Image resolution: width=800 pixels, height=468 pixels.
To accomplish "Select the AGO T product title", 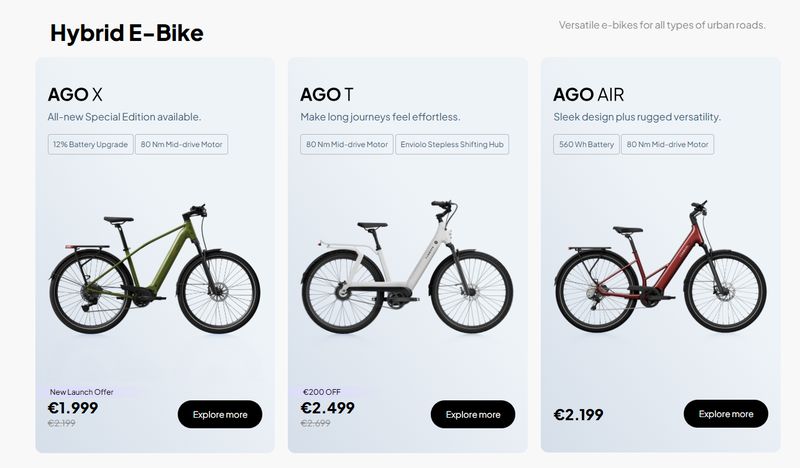I will pyautogui.click(x=327, y=95).
